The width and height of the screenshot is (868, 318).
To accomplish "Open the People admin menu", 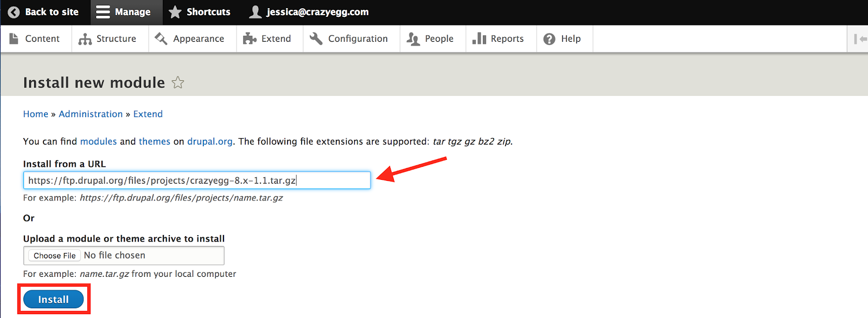I will pos(433,38).
